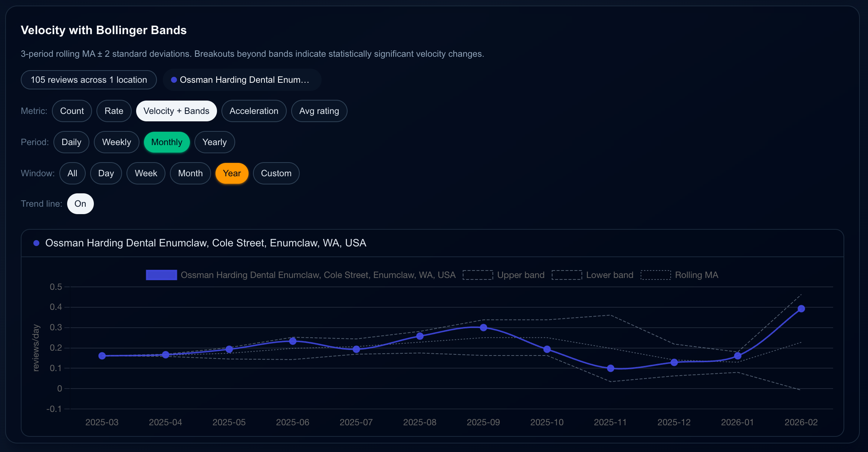Viewport: 868px width, 452px height.
Task: Open the Custom window selector
Action: pos(276,173)
